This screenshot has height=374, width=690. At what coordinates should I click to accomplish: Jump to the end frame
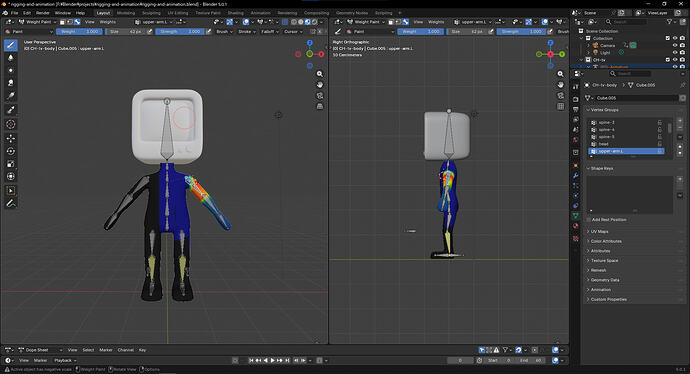(x=287, y=360)
